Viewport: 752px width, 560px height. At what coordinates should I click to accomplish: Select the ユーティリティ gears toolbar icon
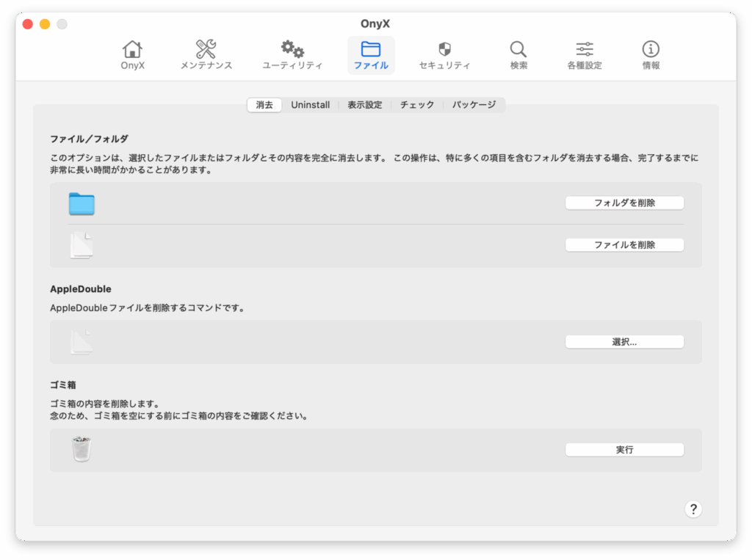pos(292,55)
